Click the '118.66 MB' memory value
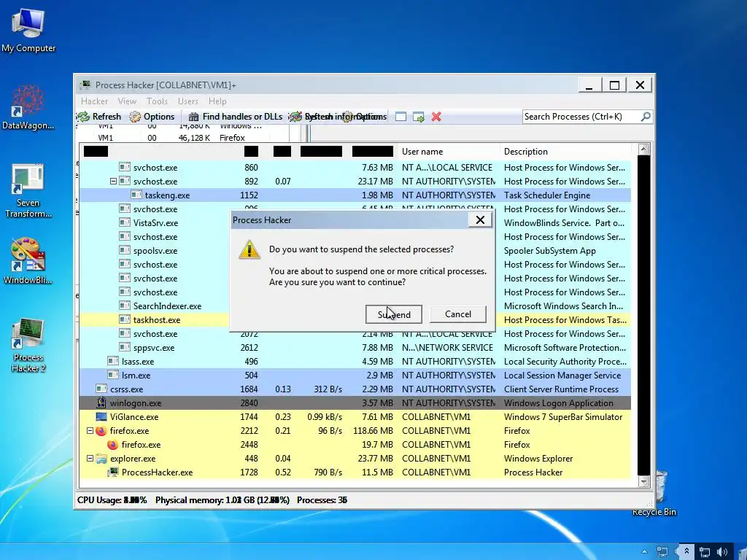This screenshot has width=747, height=560. (x=373, y=430)
